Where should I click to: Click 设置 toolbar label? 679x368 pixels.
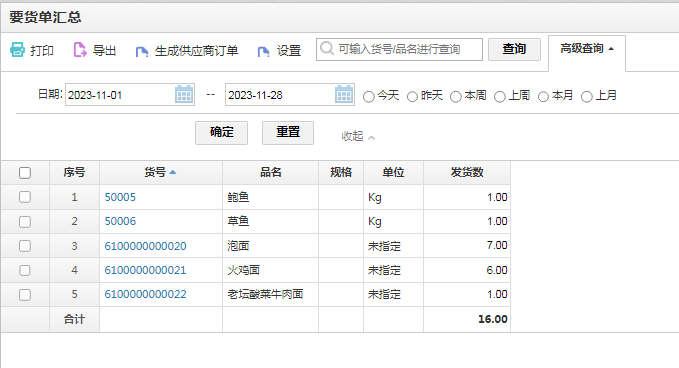point(289,51)
